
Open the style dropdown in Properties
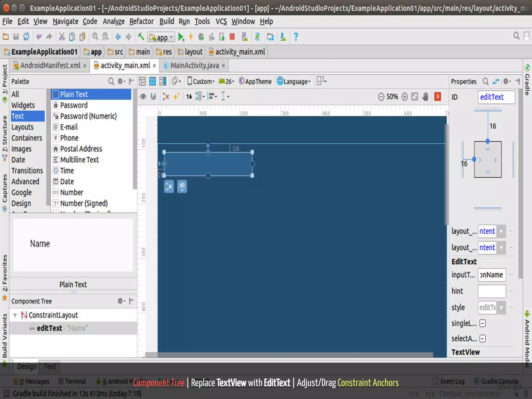point(501,308)
